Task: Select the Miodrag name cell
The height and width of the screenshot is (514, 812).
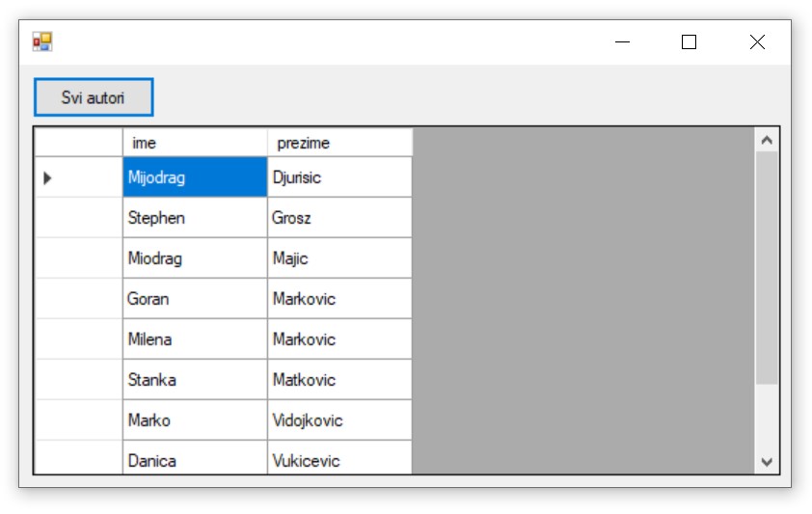Action: 195,258
